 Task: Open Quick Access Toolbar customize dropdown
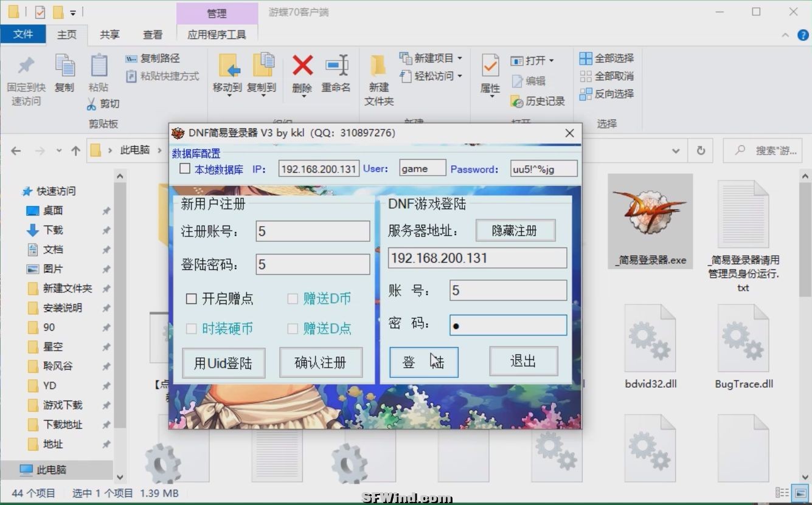pyautogui.click(x=73, y=12)
